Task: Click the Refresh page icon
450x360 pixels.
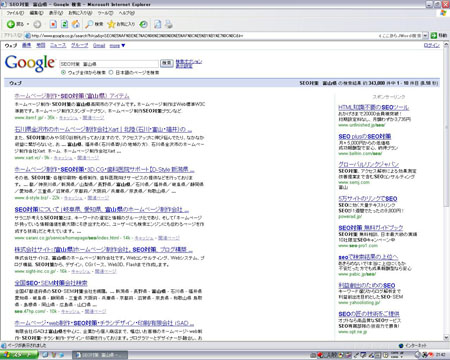Action: click(x=65, y=24)
